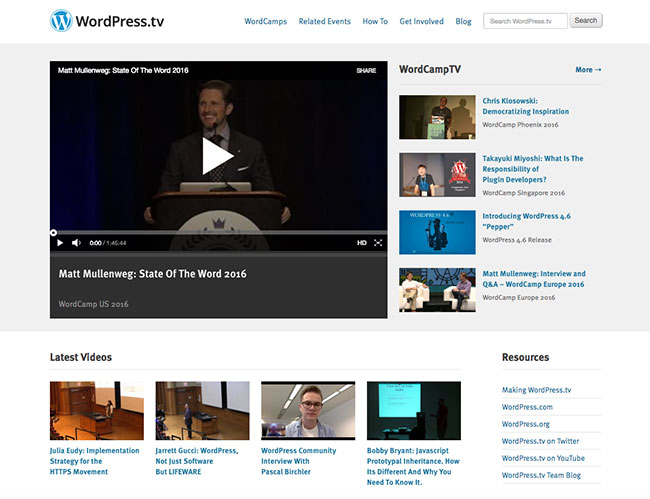Click the WordCampTV section heading
This screenshot has width=650, height=499.
[x=430, y=70]
